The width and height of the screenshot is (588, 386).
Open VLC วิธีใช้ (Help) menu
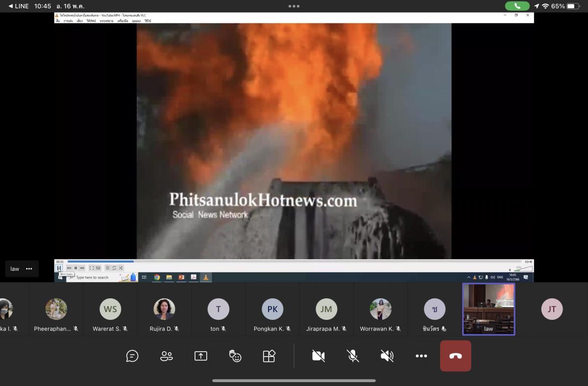(x=148, y=21)
